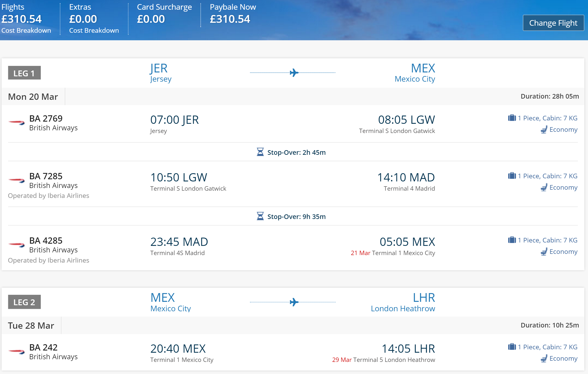588x374 pixels.
Task: Click the airplane icon in Leg 1 route
Action: coord(294,73)
